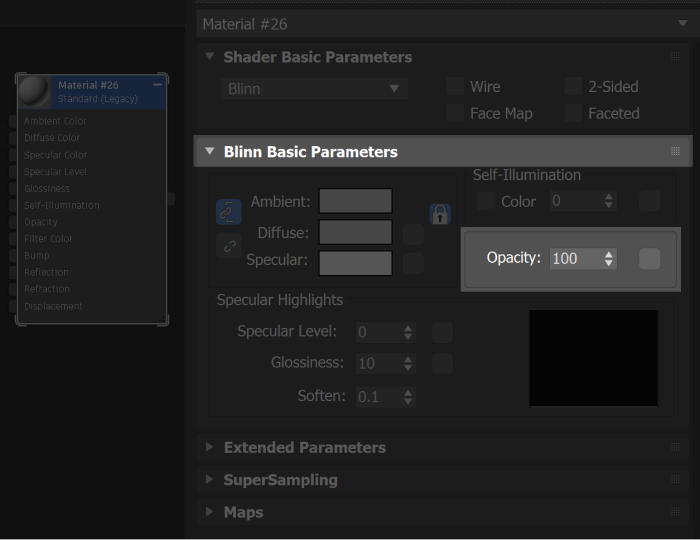Toggle the padlock icon beside Ambient swatch
700x540 pixels.
tap(440, 213)
